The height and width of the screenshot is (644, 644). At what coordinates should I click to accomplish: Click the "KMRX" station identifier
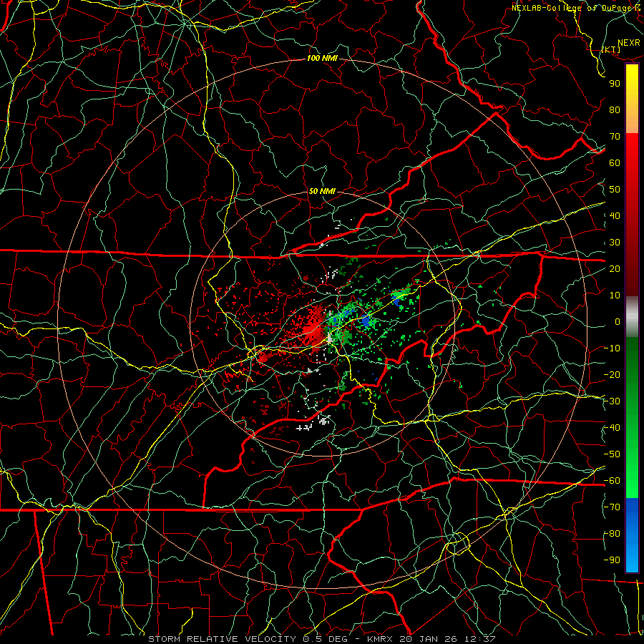(379, 639)
